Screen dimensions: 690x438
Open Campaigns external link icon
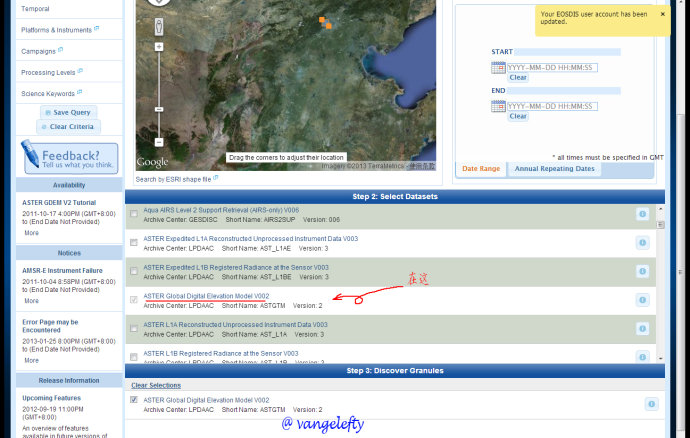click(60, 49)
